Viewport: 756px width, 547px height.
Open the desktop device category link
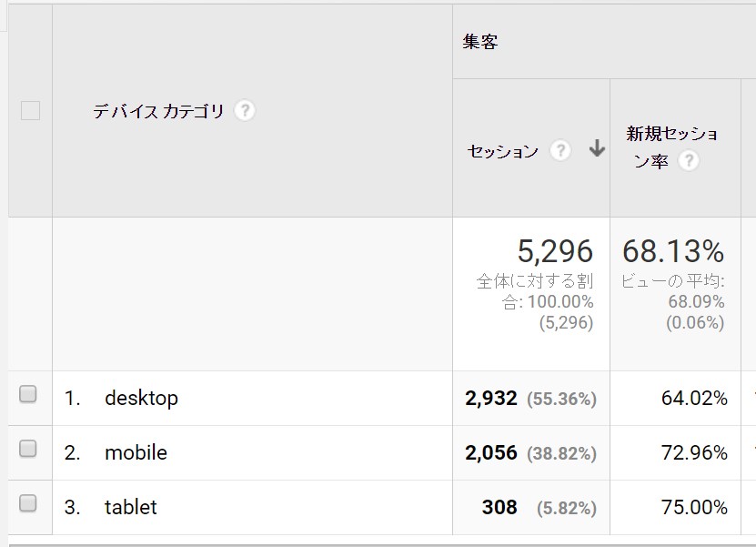click(x=141, y=399)
